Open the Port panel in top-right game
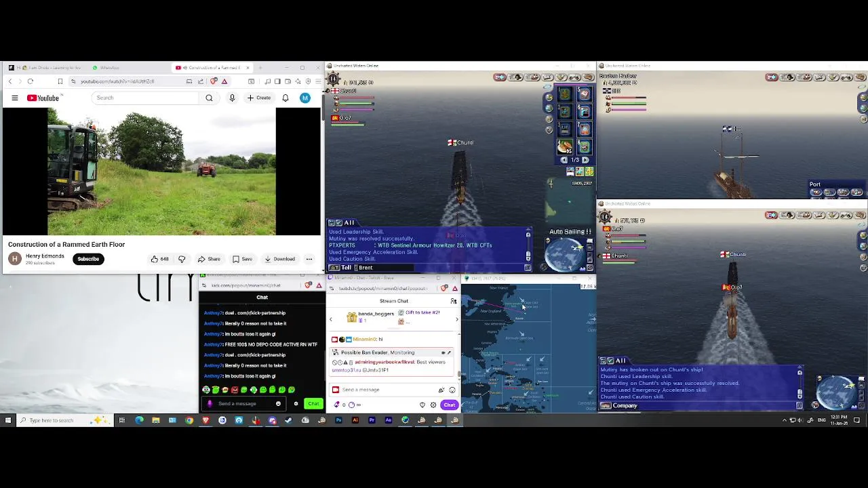 pos(815,184)
